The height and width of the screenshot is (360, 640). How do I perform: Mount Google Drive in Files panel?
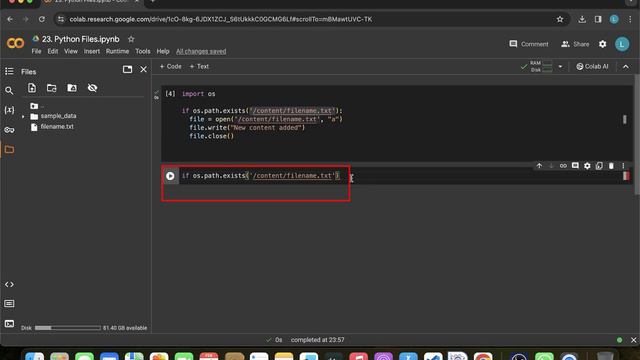(72, 88)
